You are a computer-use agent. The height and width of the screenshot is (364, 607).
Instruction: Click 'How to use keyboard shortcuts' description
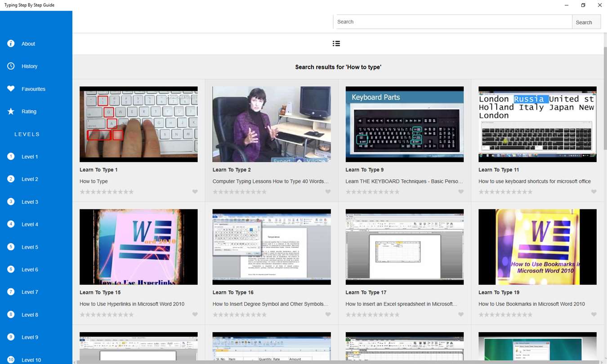tap(535, 181)
